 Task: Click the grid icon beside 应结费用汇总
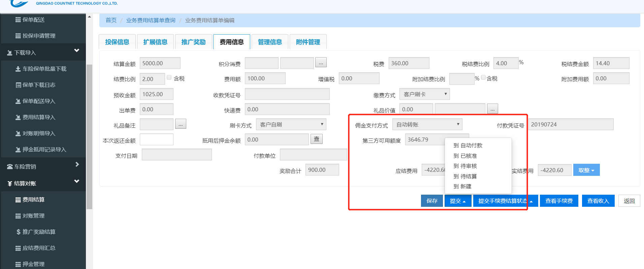click(x=18, y=248)
